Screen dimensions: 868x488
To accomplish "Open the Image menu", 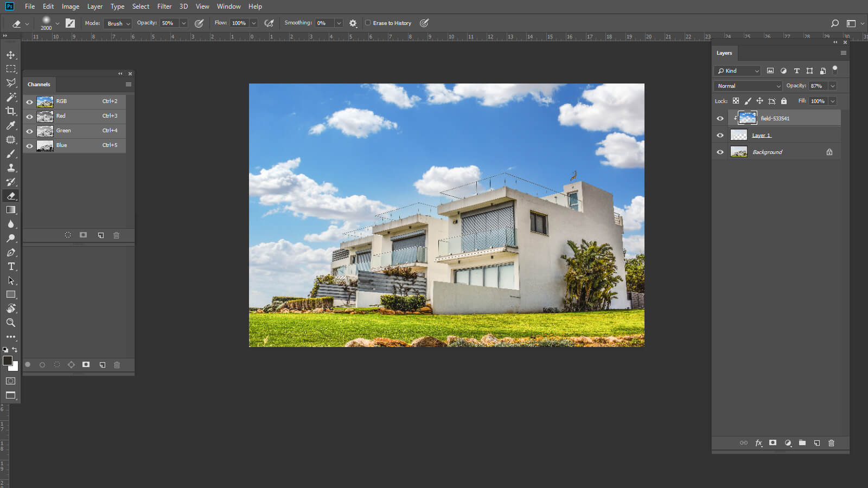I will click(70, 7).
